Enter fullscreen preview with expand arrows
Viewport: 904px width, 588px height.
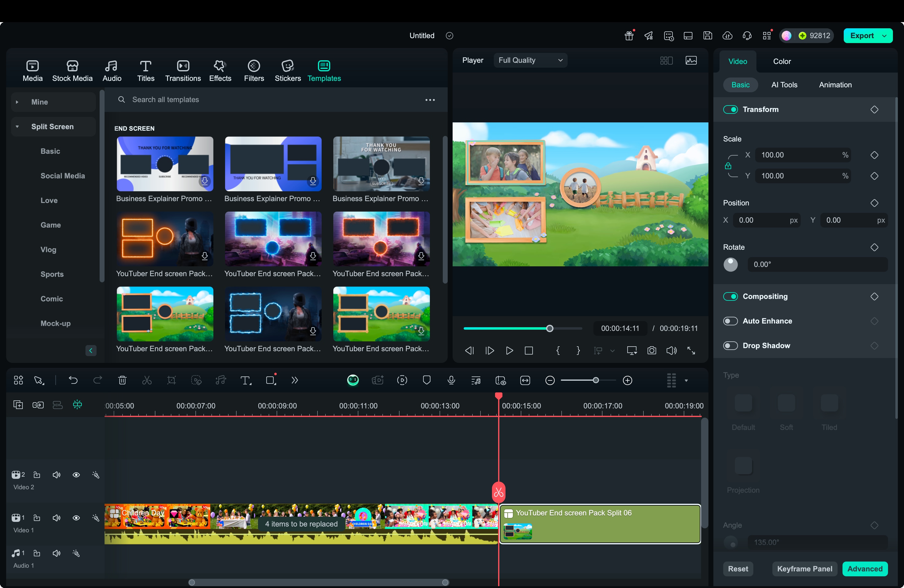[x=691, y=351]
